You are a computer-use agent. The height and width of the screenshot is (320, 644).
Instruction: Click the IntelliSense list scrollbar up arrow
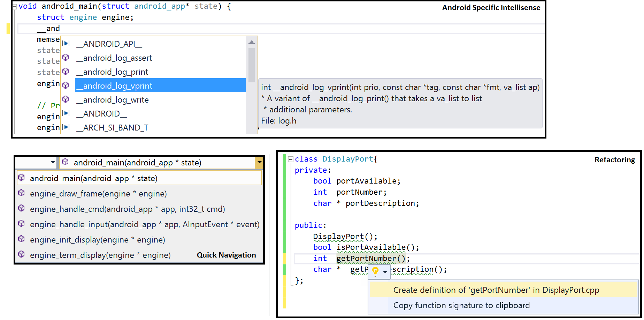[252, 43]
